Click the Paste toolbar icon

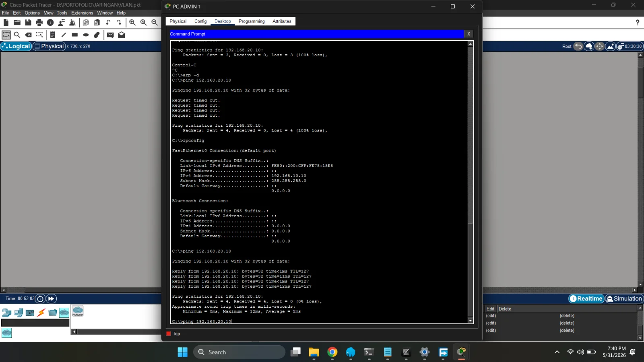pos(97,23)
